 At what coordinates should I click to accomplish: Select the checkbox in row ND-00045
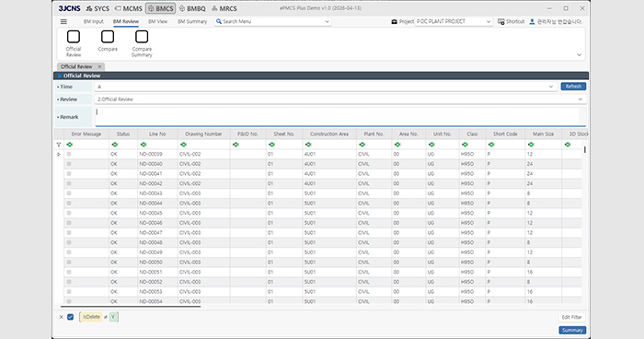[69, 213]
